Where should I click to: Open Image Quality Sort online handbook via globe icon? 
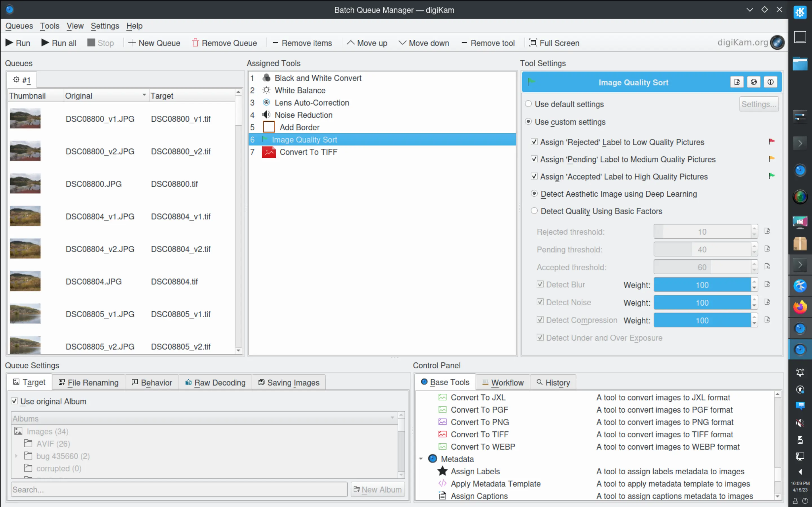point(754,82)
